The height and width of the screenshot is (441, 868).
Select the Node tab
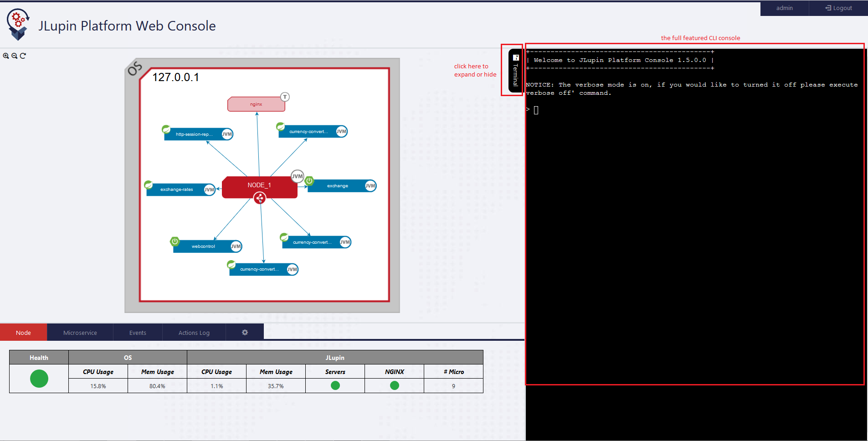[x=24, y=333]
